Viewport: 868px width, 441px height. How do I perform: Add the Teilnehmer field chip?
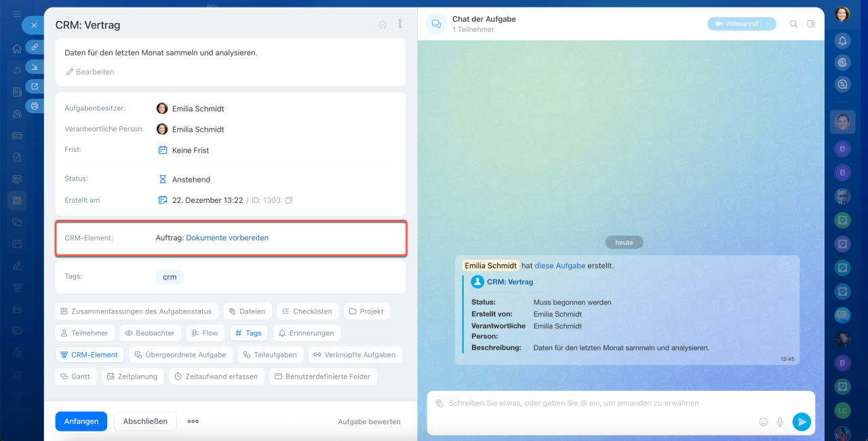click(85, 333)
